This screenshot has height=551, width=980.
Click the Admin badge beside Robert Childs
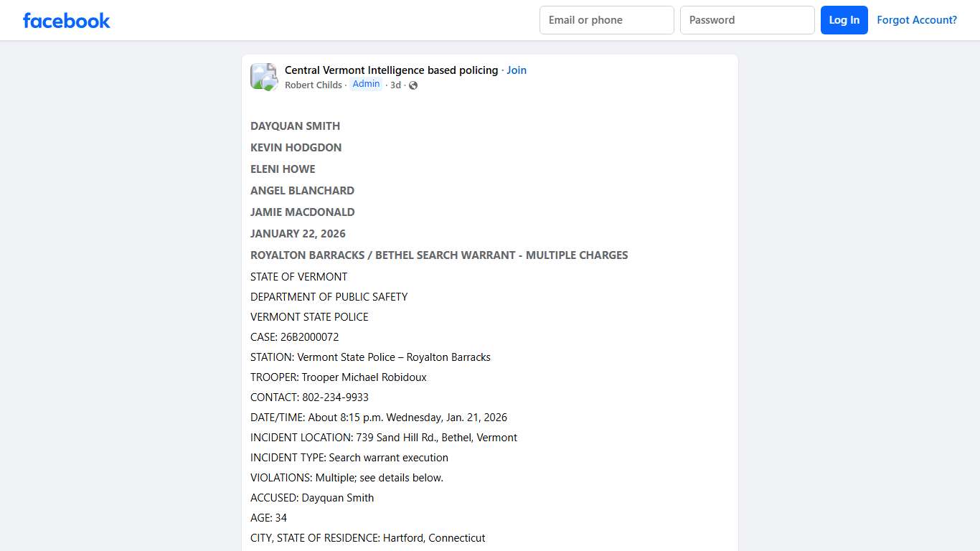pos(366,83)
